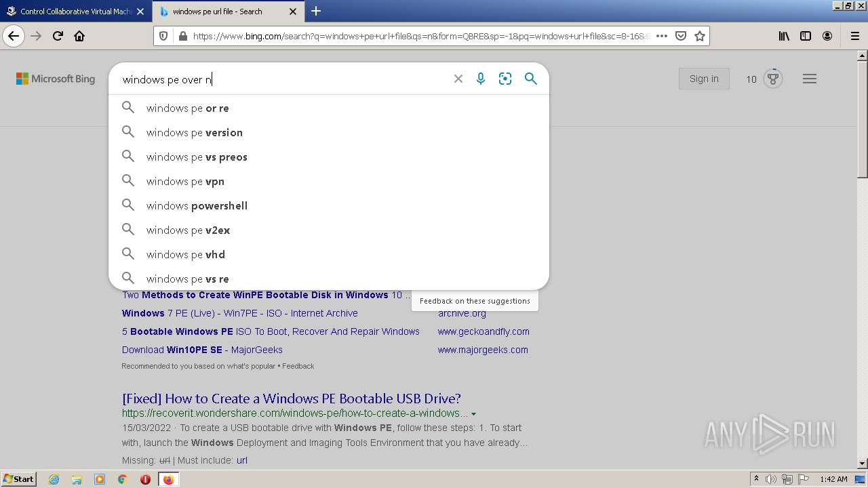This screenshot has width=868, height=488.
Task: Select suggestion windows pe vhd
Action: click(x=329, y=254)
